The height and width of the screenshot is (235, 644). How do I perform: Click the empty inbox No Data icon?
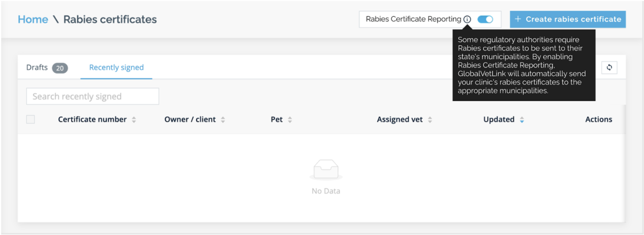(326, 170)
